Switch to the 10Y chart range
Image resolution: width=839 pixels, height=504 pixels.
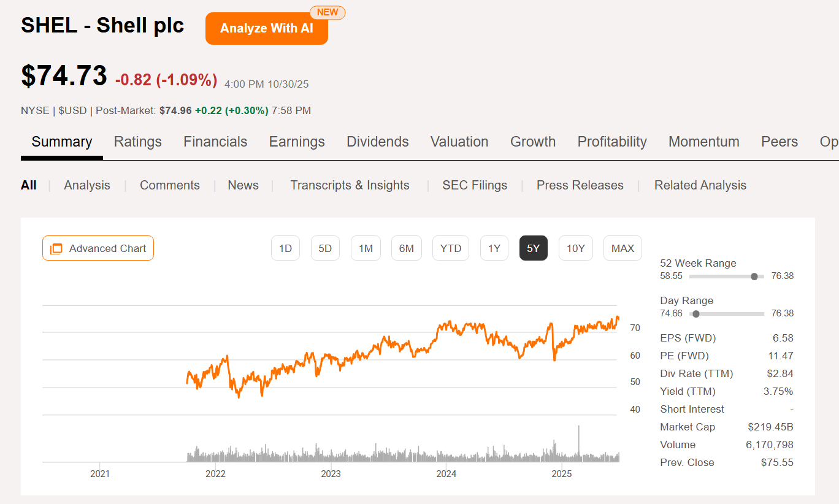click(x=575, y=248)
